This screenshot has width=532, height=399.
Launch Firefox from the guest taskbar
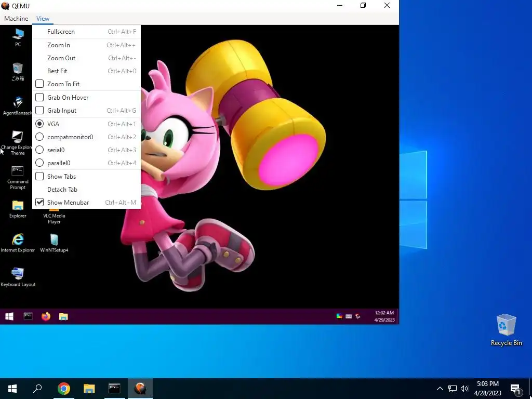click(46, 316)
